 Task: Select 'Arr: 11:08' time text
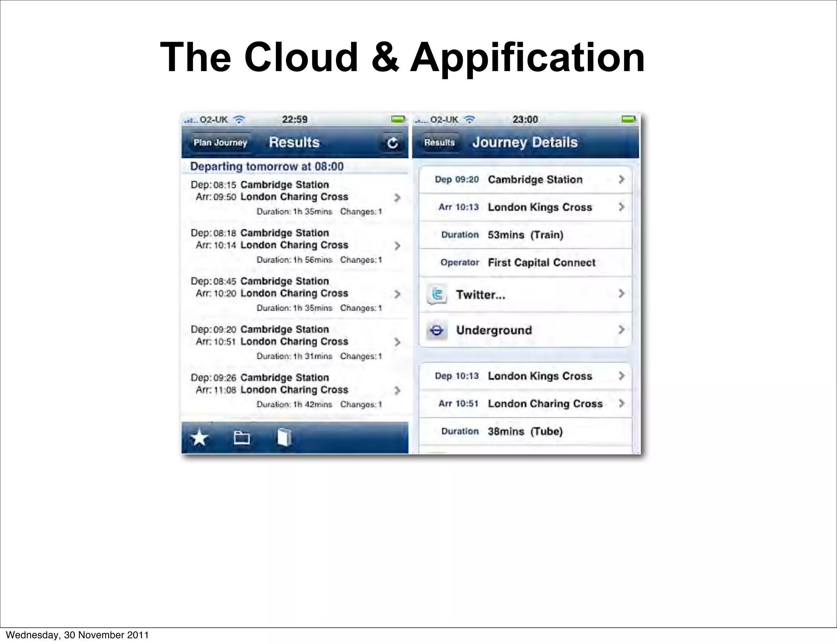(x=216, y=390)
